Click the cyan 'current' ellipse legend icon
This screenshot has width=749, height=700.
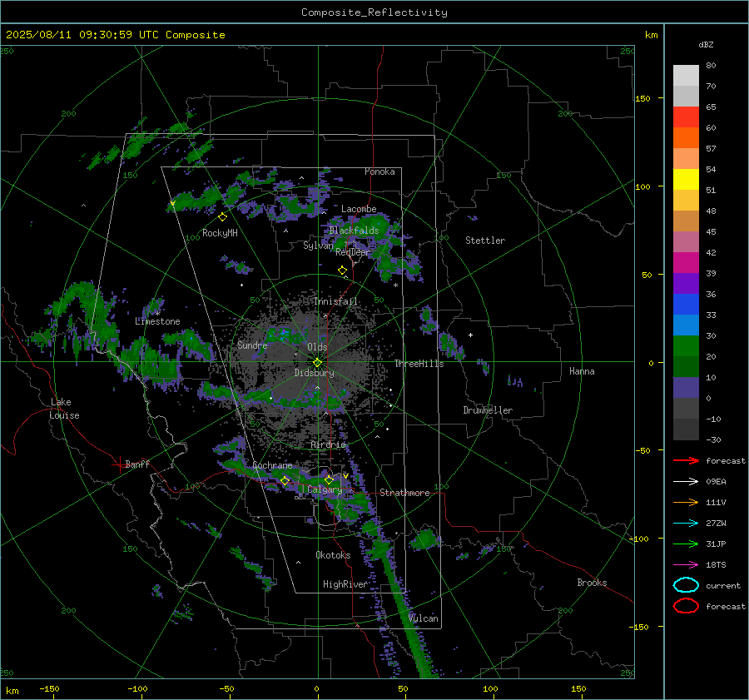[686, 585]
